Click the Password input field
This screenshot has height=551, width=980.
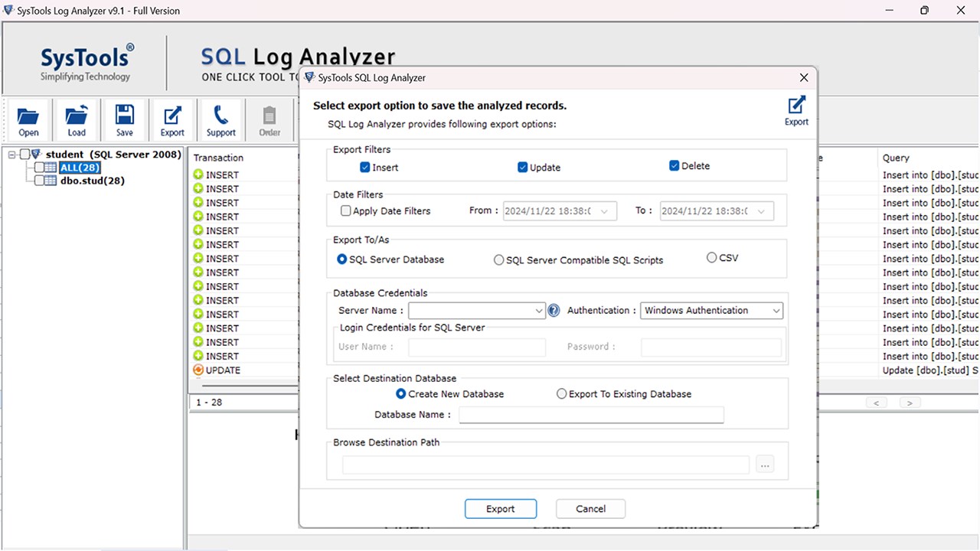711,347
